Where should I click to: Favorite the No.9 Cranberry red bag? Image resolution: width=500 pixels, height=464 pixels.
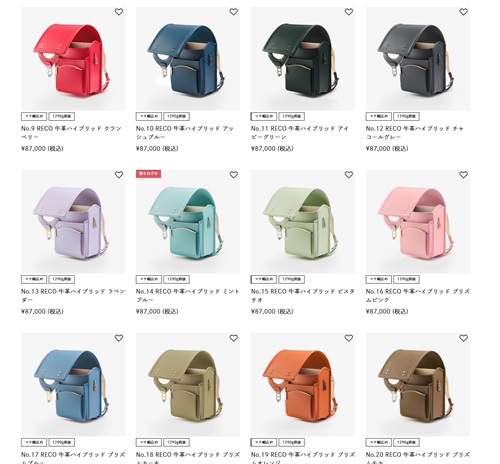pos(119,12)
